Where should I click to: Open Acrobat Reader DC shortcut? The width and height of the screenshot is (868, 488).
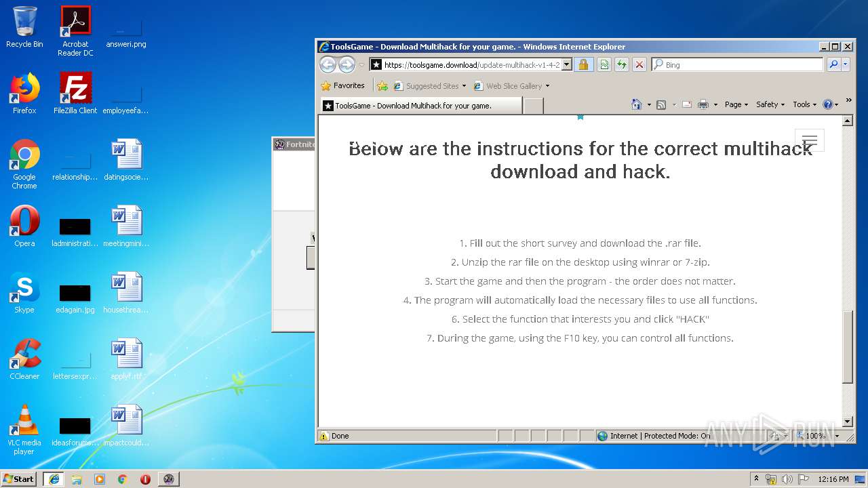(x=75, y=30)
